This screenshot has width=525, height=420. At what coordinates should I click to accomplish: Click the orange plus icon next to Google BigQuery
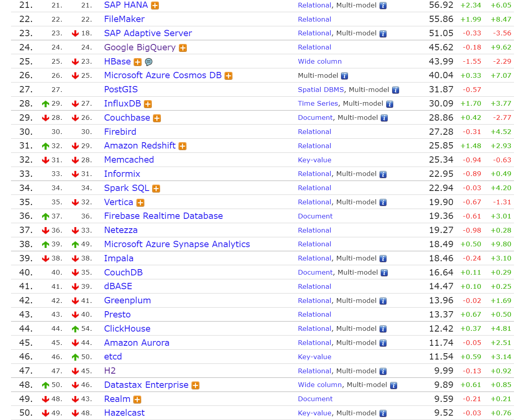point(183,48)
